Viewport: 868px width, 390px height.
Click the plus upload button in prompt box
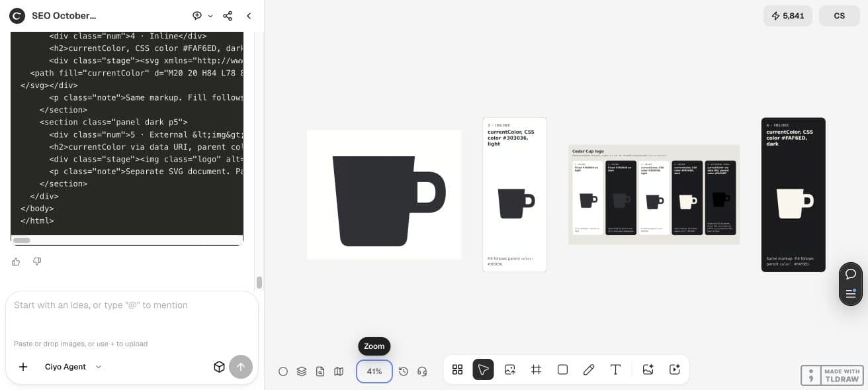tap(23, 367)
